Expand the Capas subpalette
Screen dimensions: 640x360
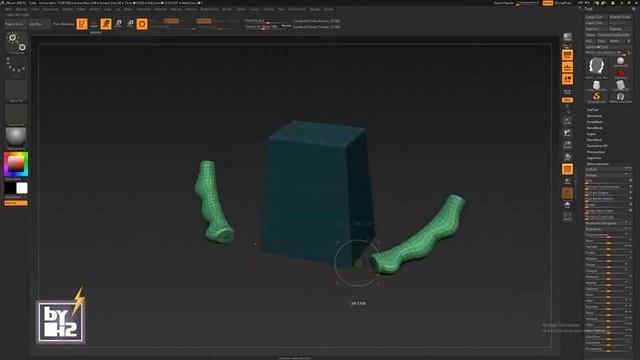591,134
